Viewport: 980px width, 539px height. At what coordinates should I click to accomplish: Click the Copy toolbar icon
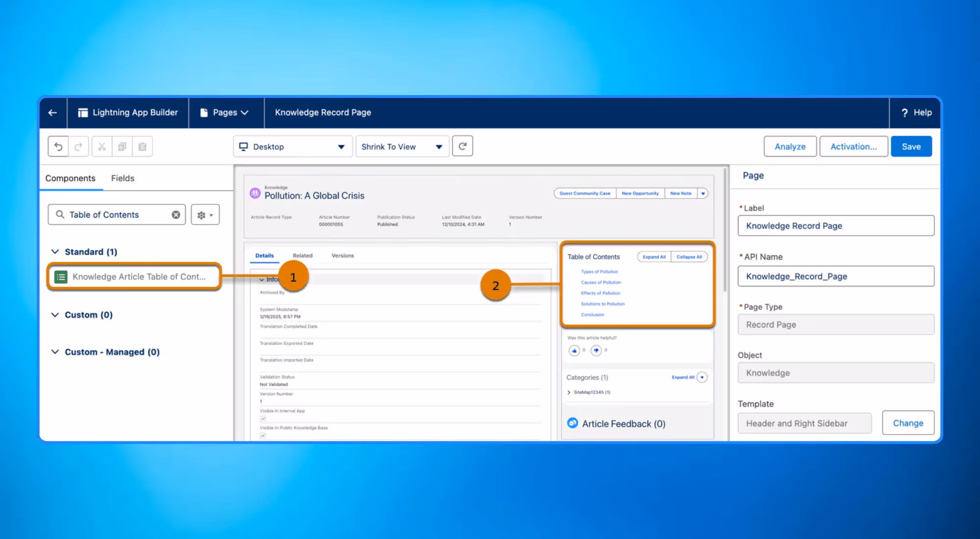tap(122, 147)
